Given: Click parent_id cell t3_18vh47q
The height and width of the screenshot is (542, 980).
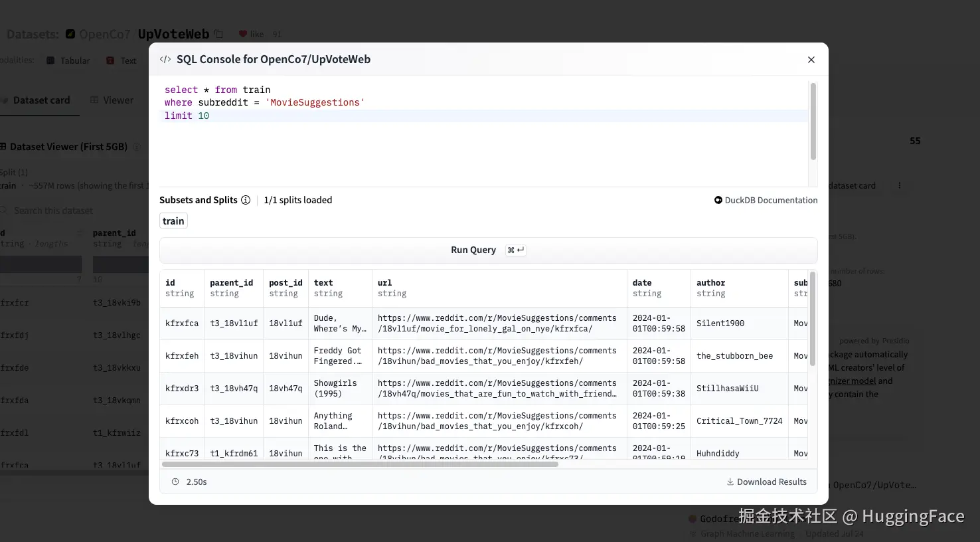Looking at the screenshot, I should coord(234,389).
